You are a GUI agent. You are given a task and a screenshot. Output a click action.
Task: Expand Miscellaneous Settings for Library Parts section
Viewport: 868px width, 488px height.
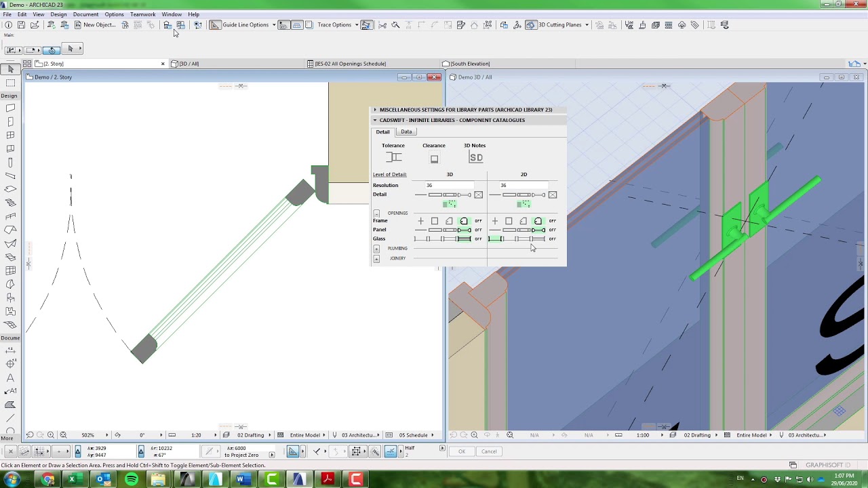coord(375,110)
